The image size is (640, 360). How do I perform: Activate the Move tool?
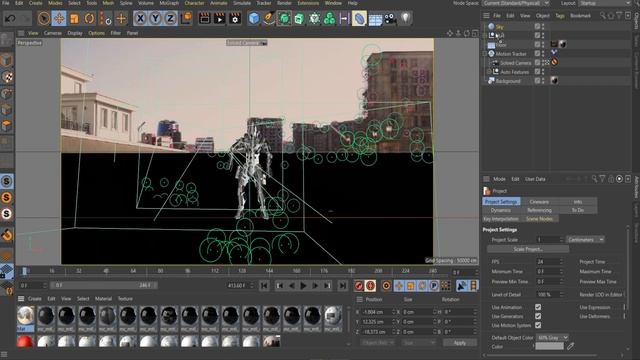point(59,18)
